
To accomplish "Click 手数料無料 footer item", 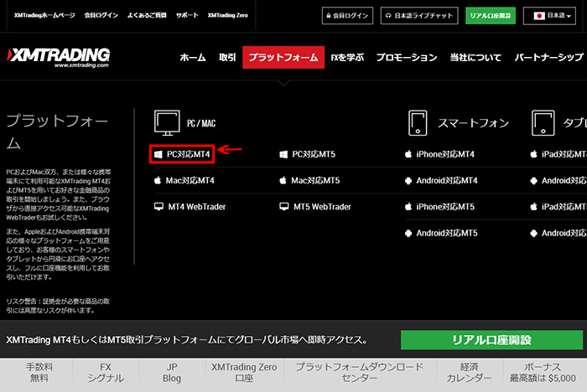I will (39, 373).
